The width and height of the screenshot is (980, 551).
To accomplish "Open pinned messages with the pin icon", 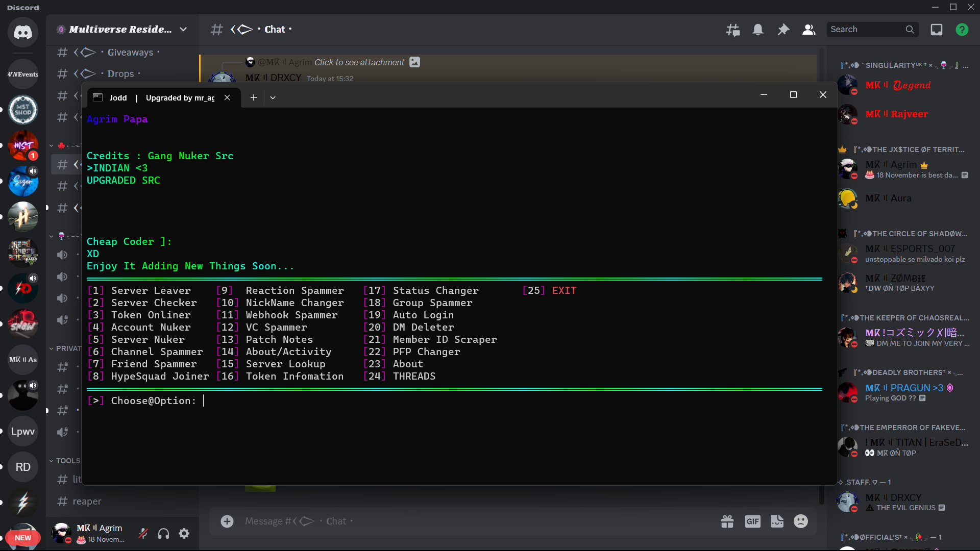I will 783,29.
